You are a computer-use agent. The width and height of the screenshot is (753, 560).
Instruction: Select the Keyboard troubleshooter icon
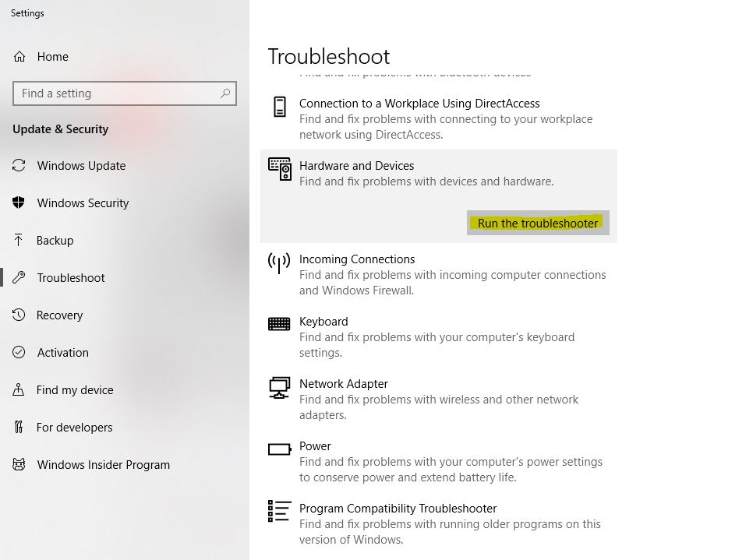tap(279, 322)
